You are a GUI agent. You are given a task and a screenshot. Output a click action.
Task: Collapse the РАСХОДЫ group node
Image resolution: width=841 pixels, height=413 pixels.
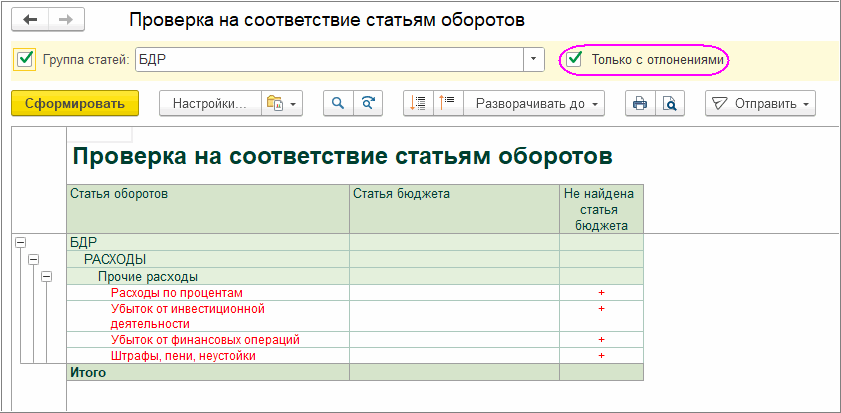coord(33,259)
